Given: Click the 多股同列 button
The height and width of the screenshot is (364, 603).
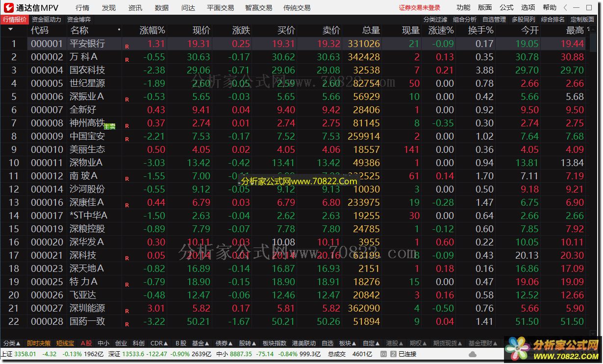Looking at the screenshot, I should [524, 20].
